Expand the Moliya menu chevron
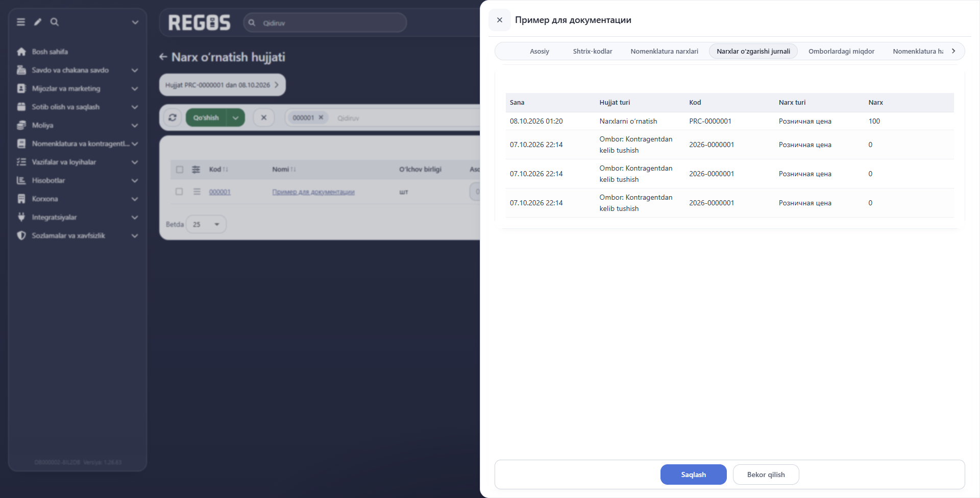Image resolution: width=980 pixels, height=498 pixels. coord(135,125)
